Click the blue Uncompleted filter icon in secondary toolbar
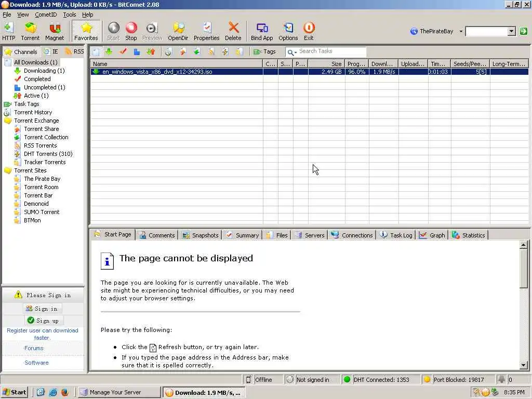 tap(137, 51)
